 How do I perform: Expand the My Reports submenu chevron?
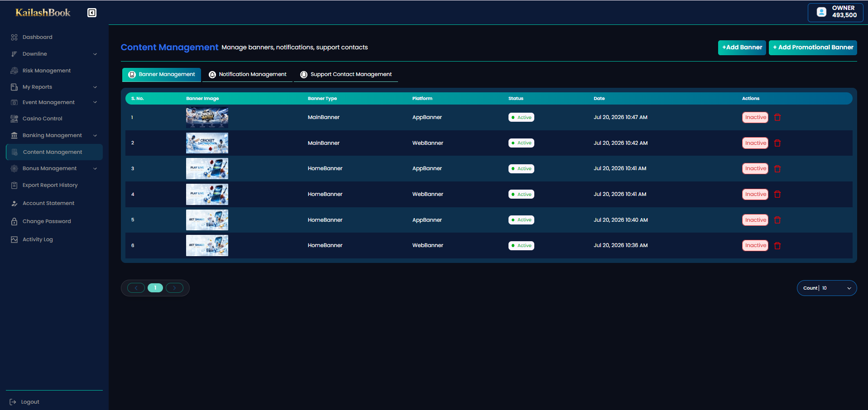(x=95, y=87)
